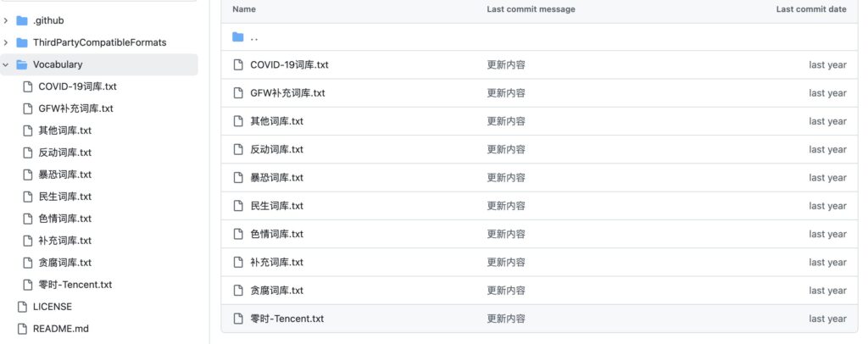The width and height of the screenshot is (868, 344).
Task: Click the ThirdPartyCompatibleFormats folder icon
Action: pyautogui.click(x=22, y=42)
